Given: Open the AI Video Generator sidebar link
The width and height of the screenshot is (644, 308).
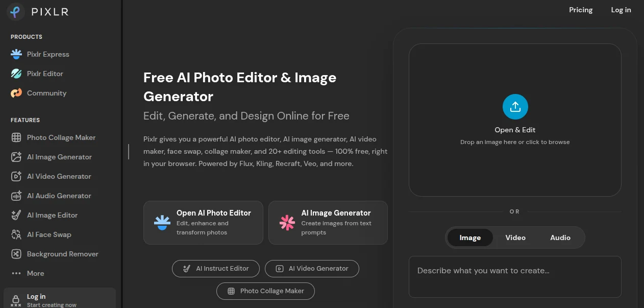Looking at the screenshot, I should 59,176.
